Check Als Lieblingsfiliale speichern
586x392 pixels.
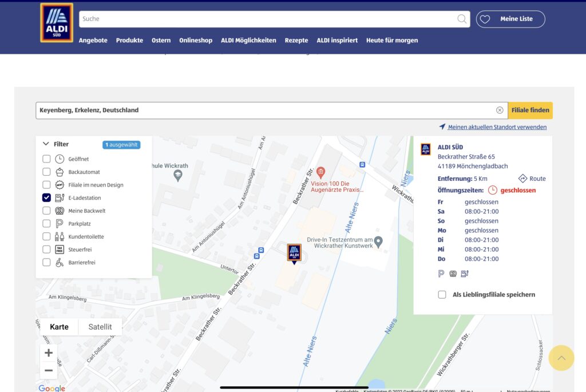coord(442,295)
